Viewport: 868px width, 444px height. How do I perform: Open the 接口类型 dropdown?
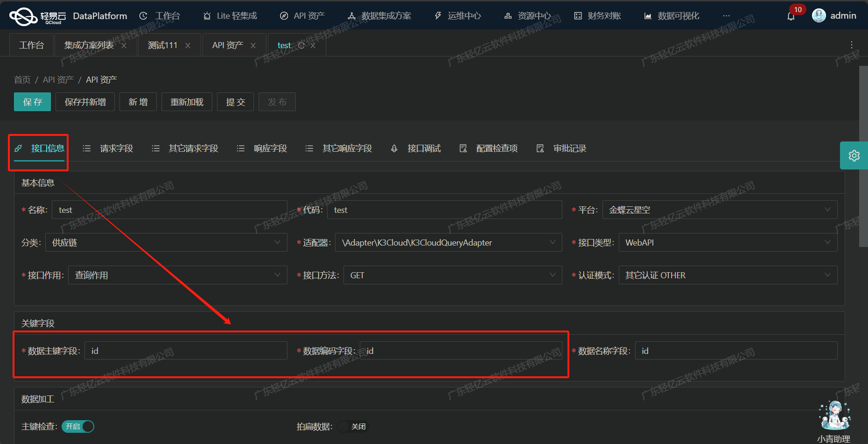click(728, 242)
